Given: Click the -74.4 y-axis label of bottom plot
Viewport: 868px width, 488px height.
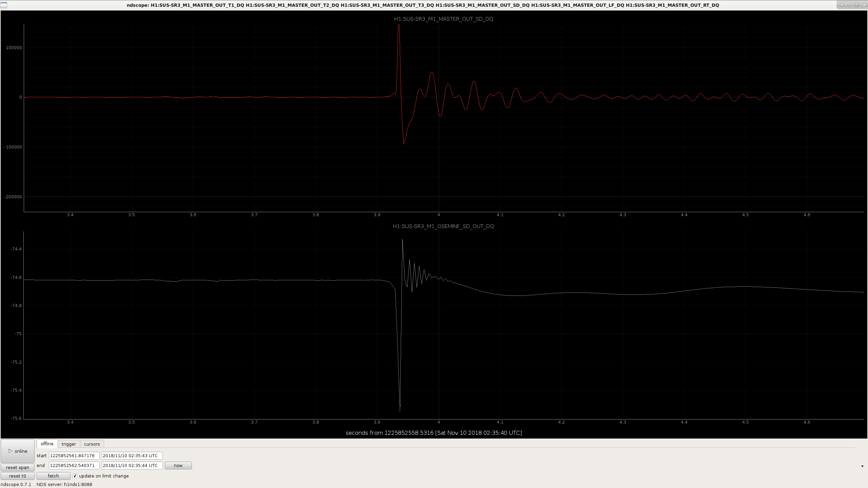Looking at the screenshot, I should [x=16, y=249].
